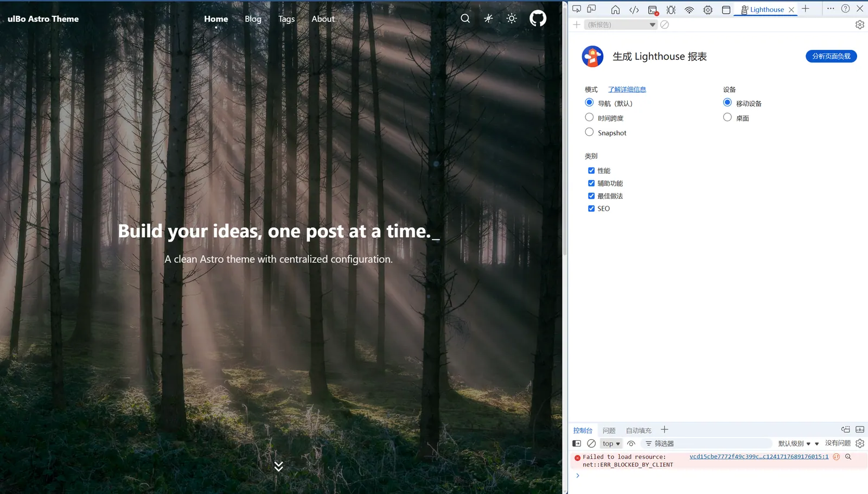
Task: Open the 默认级别 log level dropdown
Action: pyautogui.click(x=794, y=444)
